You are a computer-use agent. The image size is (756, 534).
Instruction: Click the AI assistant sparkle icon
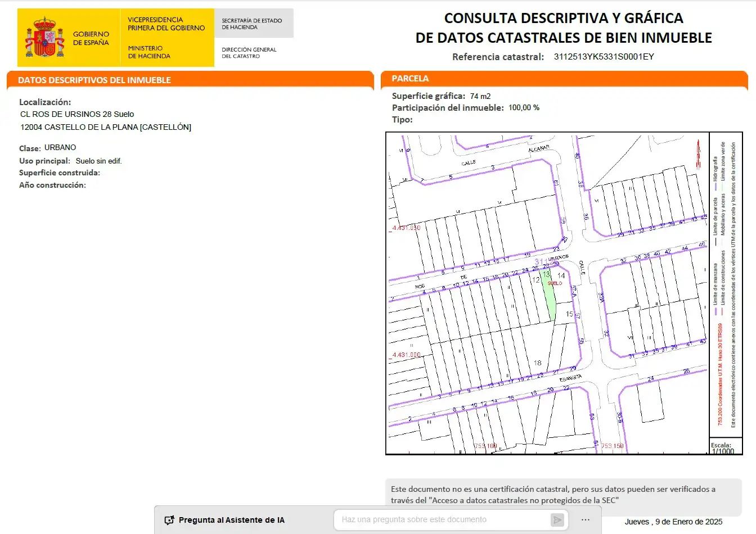[x=169, y=520]
